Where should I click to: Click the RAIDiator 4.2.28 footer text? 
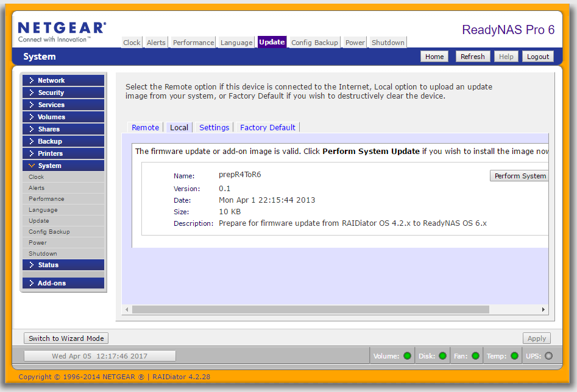pyautogui.click(x=181, y=377)
